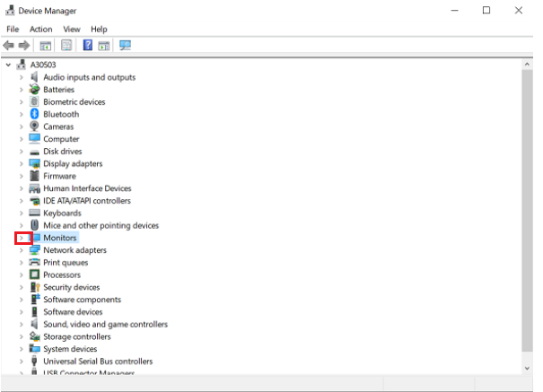Select the Disk drives tree item

(62, 152)
